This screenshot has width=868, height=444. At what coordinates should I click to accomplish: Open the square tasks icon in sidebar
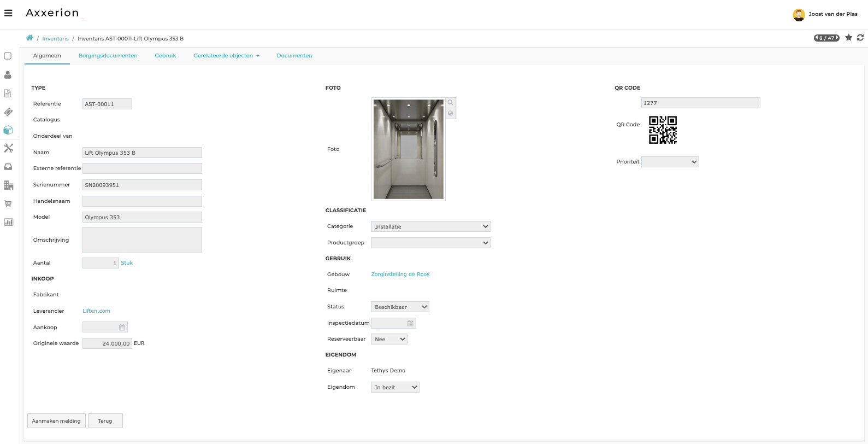click(x=8, y=56)
